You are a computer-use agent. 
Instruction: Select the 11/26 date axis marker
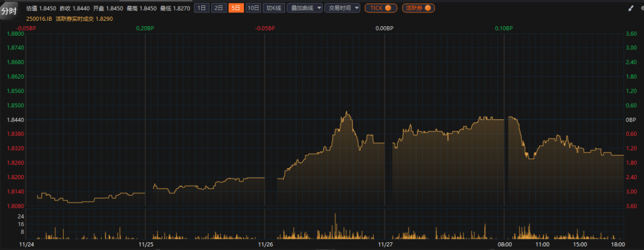pyautogui.click(x=266, y=244)
